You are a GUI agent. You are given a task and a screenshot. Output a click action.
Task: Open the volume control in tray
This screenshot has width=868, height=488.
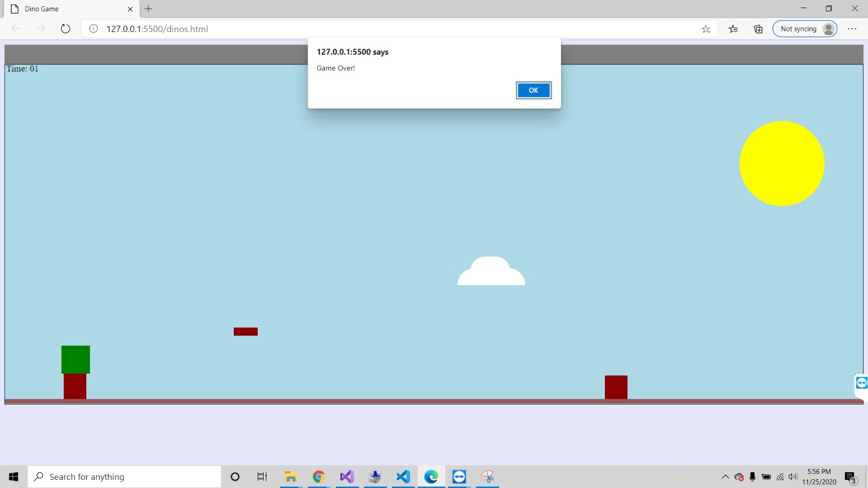[793, 477]
